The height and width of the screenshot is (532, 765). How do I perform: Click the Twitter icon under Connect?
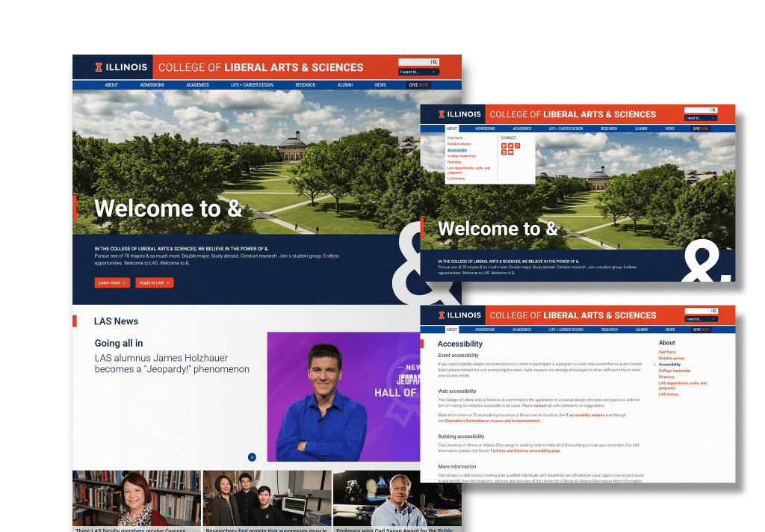click(x=511, y=146)
